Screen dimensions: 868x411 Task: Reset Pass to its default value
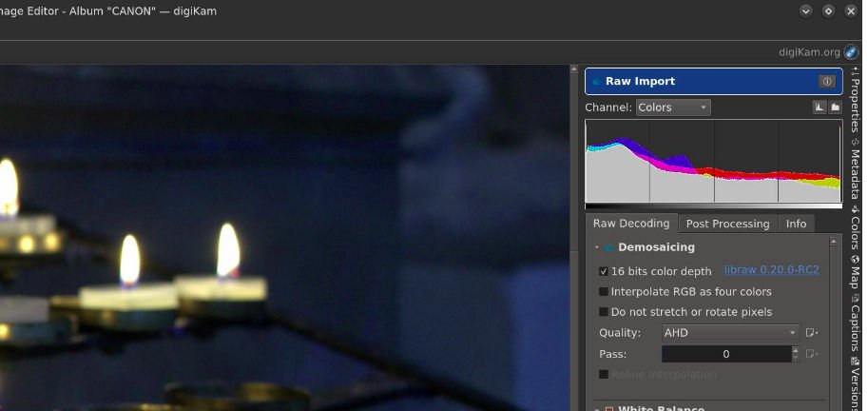coord(812,354)
